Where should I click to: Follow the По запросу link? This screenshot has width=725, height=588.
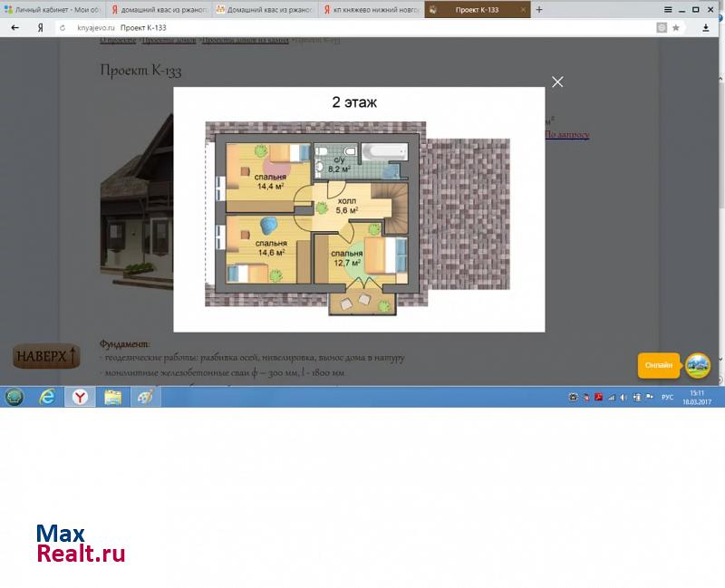coord(566,135)
